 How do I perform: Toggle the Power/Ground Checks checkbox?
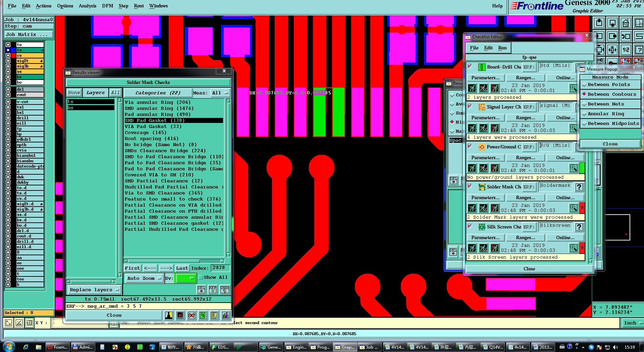[470, 146]
